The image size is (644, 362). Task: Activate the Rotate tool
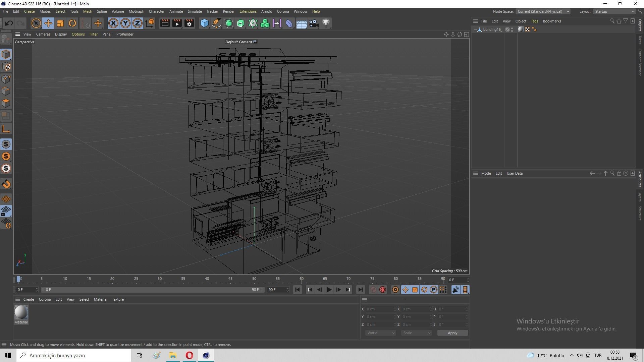point(72,23)
